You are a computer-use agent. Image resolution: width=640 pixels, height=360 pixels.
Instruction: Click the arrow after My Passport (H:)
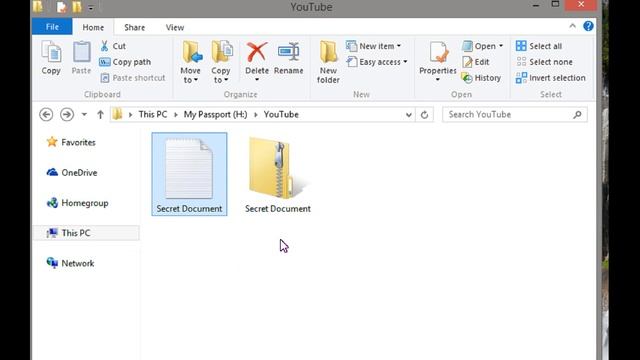pos(256,115)
